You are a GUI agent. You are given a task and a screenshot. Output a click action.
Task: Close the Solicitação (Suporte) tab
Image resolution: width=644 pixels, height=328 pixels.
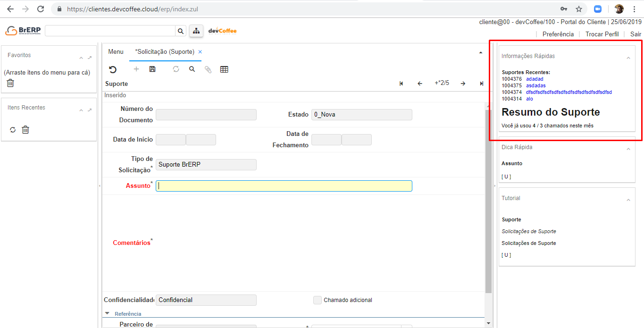point(200,52)
